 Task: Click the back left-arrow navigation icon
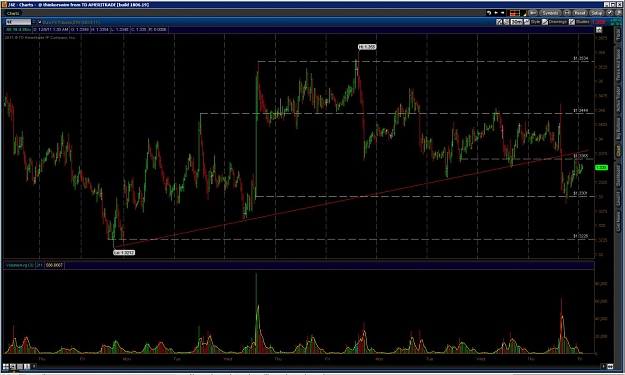(x=496, y=13)
